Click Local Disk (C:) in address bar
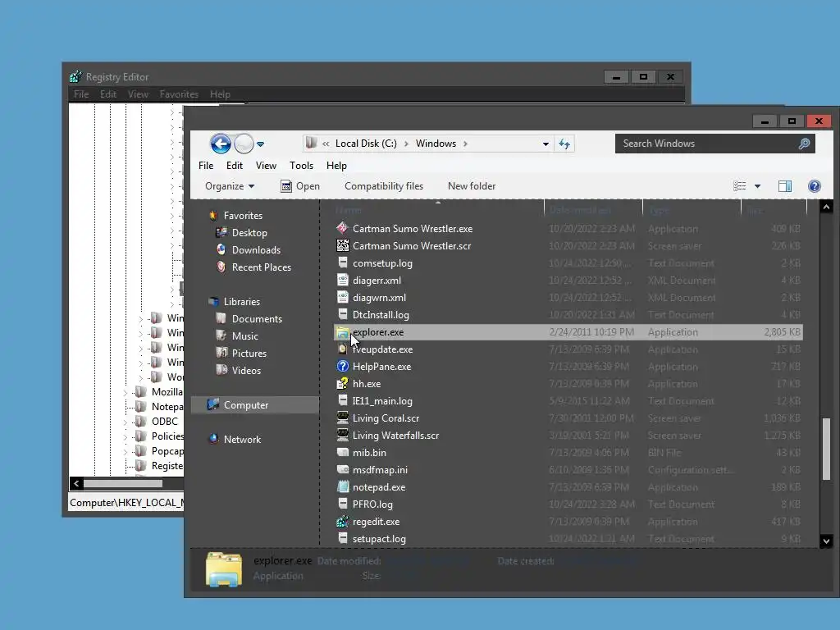 tap(366, 144)
